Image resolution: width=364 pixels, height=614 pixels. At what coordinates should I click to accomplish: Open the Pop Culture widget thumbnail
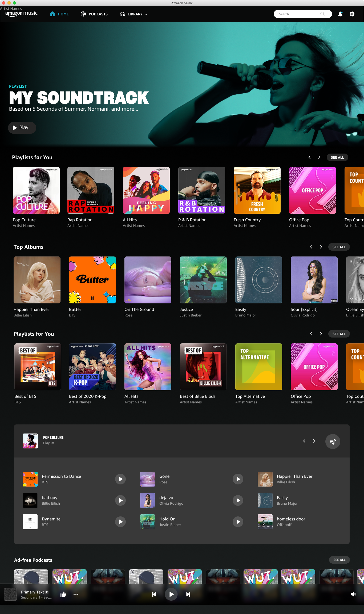coord(30,441)
